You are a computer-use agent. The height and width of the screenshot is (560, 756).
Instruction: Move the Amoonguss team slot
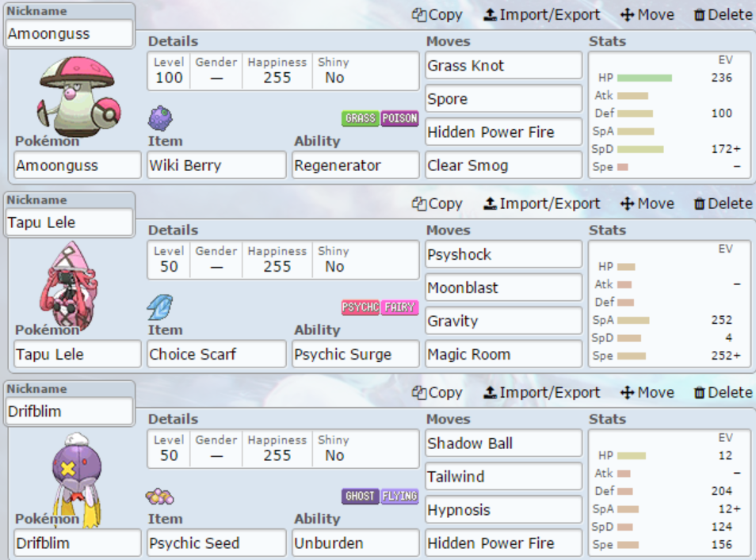[647, 15]
